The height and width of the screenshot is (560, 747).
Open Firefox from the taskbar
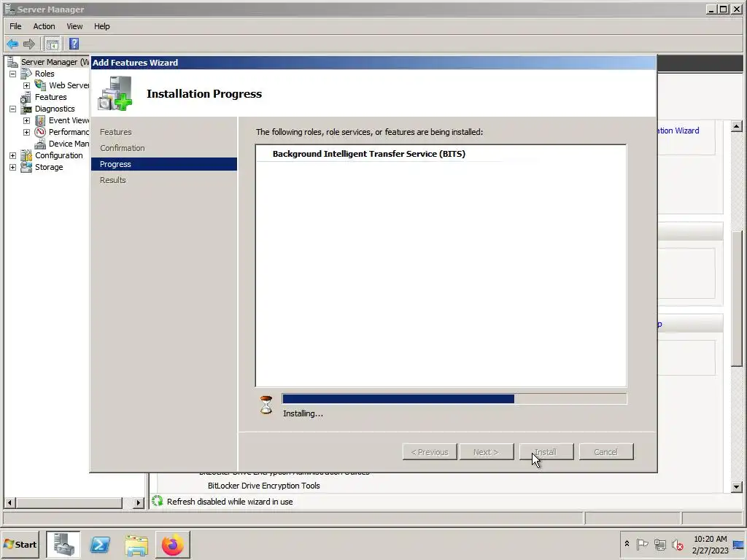click(172, 544)
